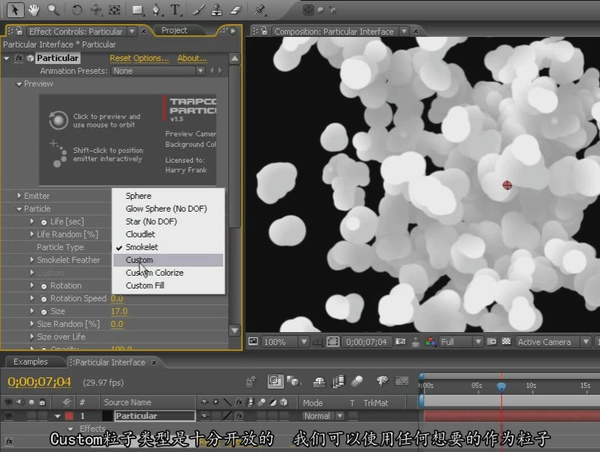
Task: Open the Particular Options link
Action: (151, 58)
